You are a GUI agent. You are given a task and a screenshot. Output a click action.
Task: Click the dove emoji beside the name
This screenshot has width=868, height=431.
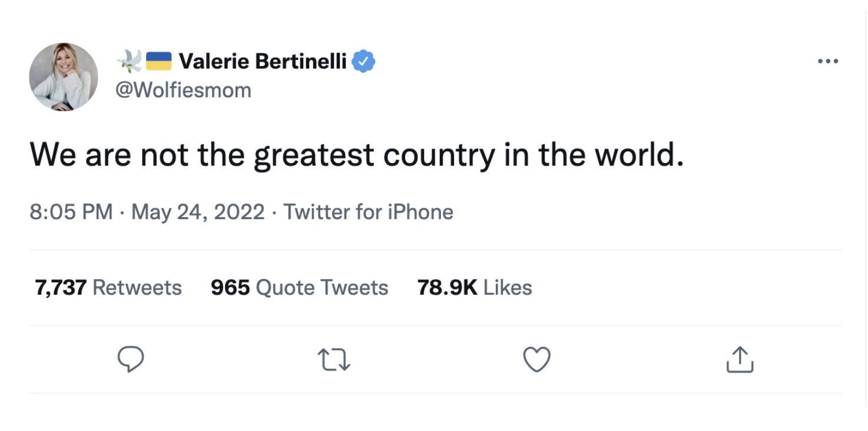130,61
